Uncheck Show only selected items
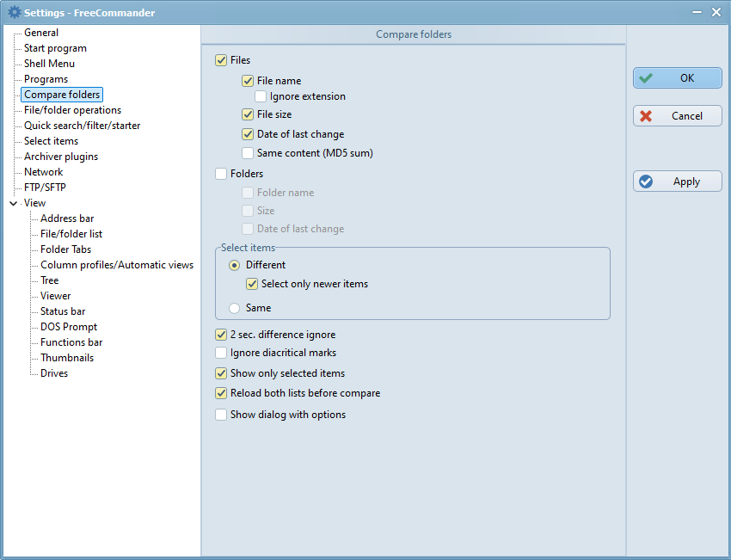This screenshot has height=560, width=731. point(221,373)
